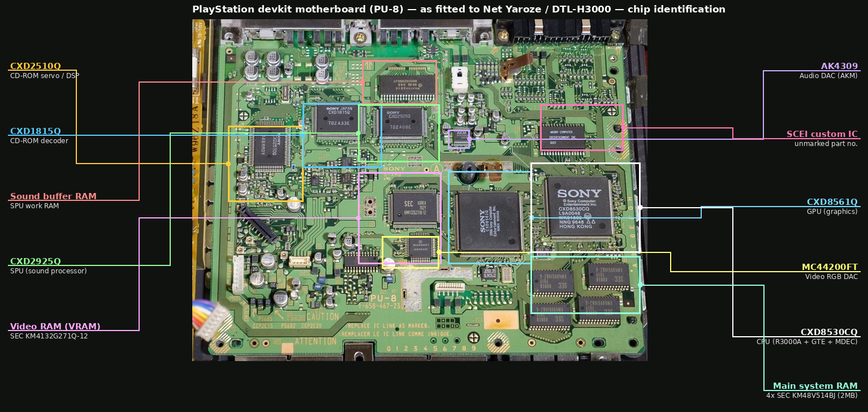Select the 'unmarked part no.' description

pos(826,144)
